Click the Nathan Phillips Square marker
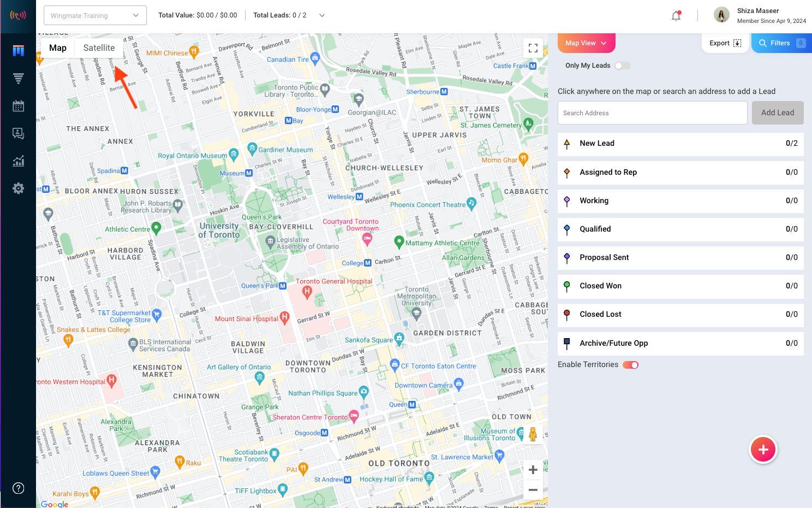Screen dimensions: 812x508 point(364,392)
